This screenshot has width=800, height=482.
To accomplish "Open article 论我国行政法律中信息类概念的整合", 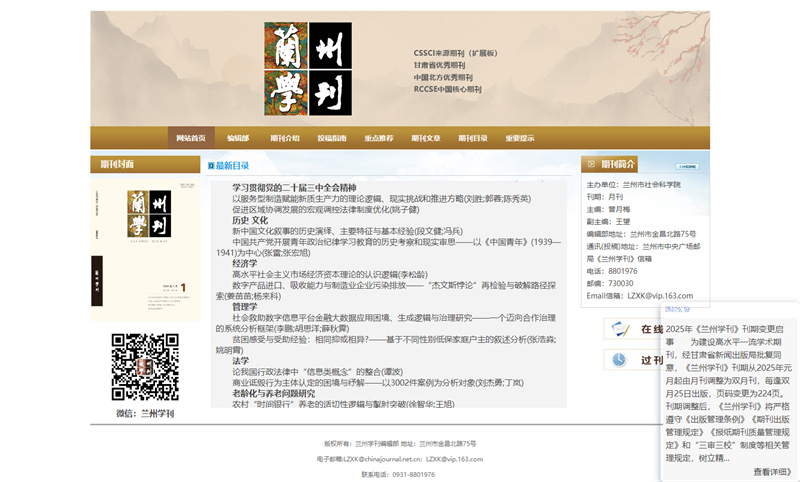I will click(x=310, y=371).
